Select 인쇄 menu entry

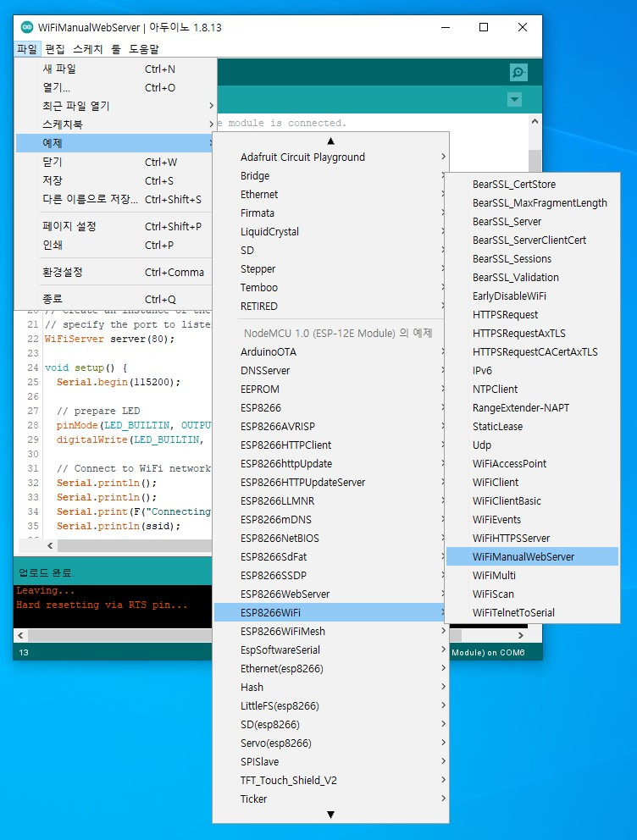(x=115, y=246)
